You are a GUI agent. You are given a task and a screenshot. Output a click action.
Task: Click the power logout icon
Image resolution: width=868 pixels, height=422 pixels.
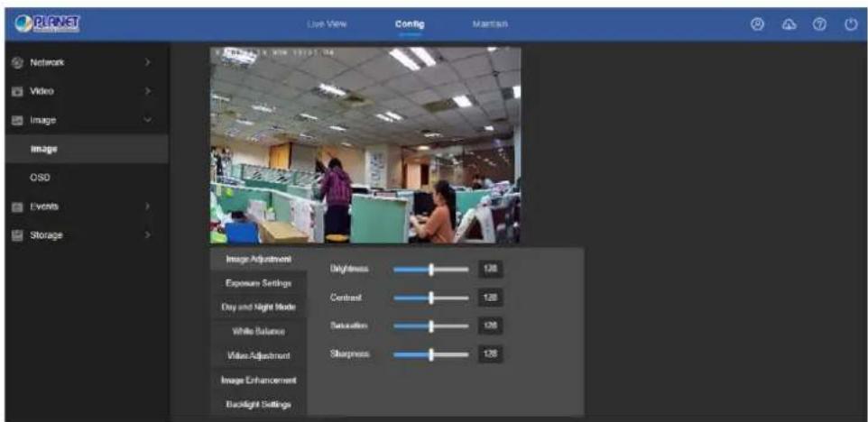pyautogui.click(x=852, y=23)
